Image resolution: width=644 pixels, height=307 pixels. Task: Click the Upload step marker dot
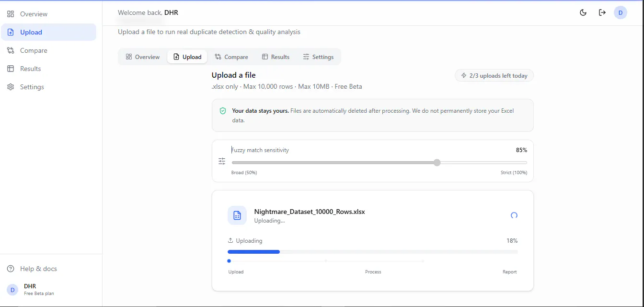coord(229,261)
